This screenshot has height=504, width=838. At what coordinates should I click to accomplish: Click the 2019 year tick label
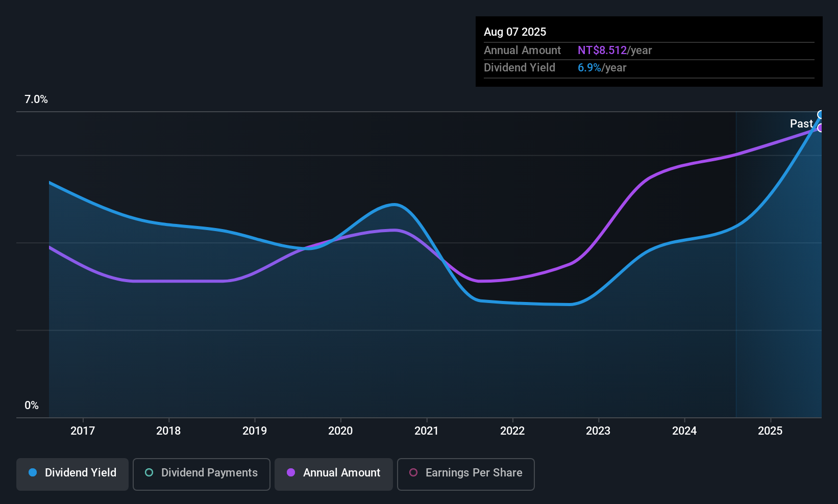[x=255, y=431]
